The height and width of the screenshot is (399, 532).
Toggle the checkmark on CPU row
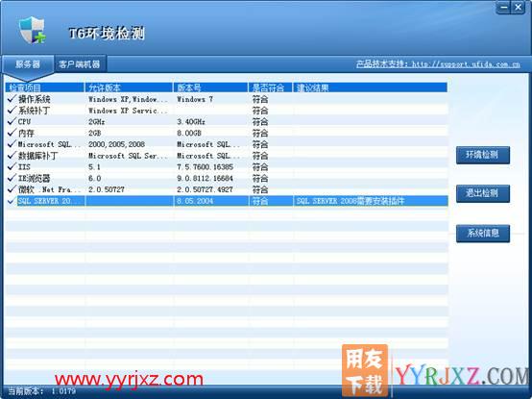tap(12, 121)
